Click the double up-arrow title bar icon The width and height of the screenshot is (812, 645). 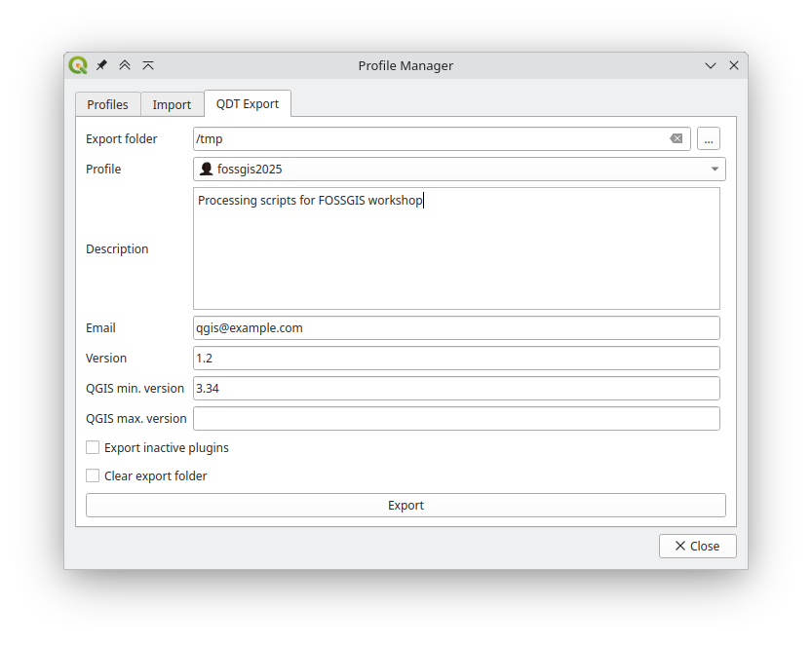125,65
